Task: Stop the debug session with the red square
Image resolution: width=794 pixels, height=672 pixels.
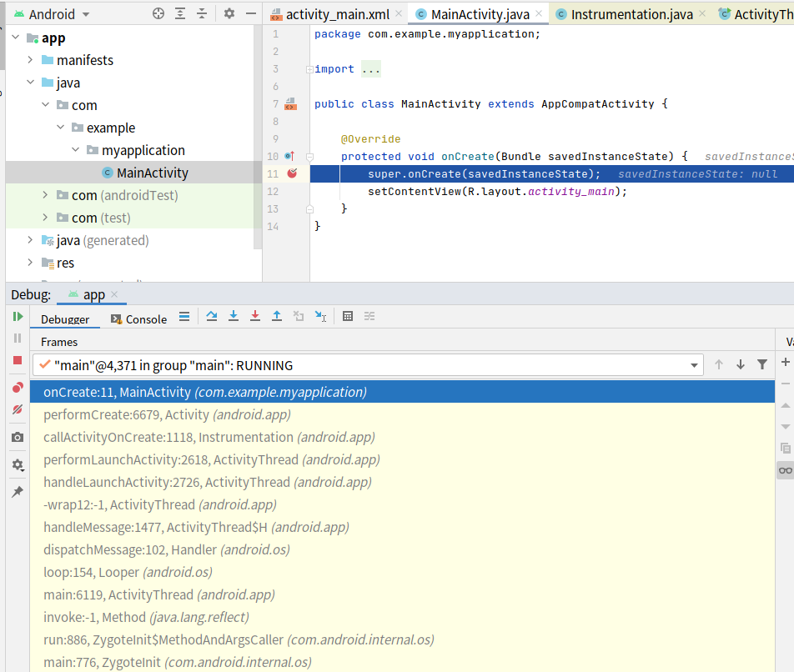Action: pyautogui.click(x=18, y=360)
